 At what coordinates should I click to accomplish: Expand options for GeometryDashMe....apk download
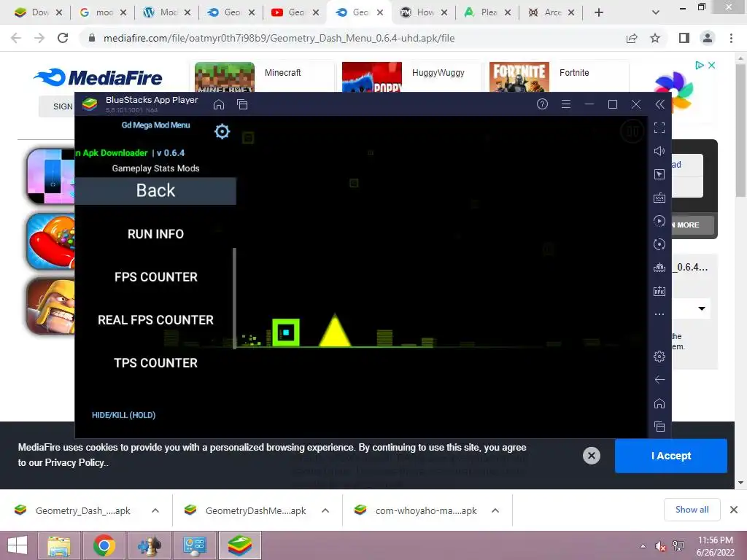(x=325, y=510)
